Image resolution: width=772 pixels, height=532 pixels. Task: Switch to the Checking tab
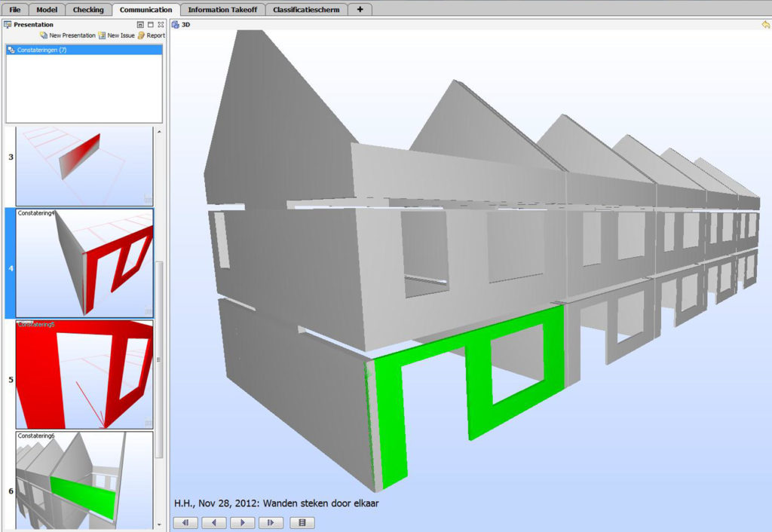click(x=88, y=9)
